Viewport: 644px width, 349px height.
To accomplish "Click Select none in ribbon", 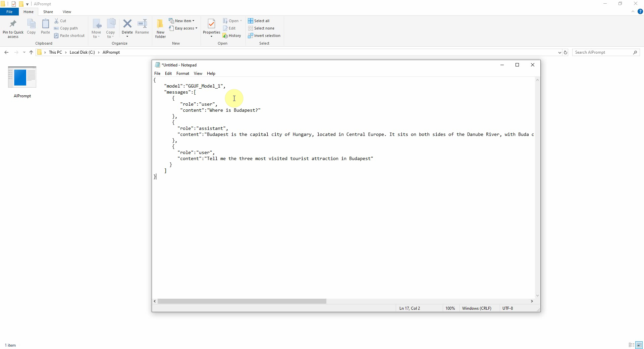I will click(x=261, y=28).
